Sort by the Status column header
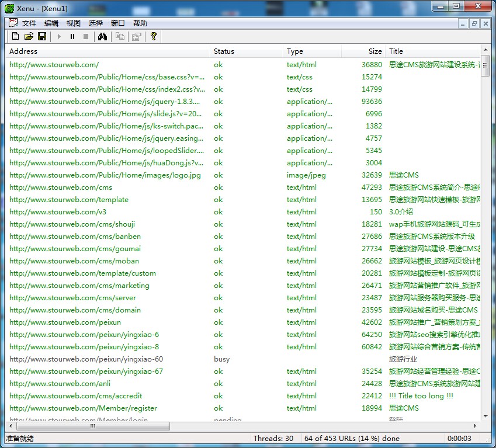 coord(246,51)
